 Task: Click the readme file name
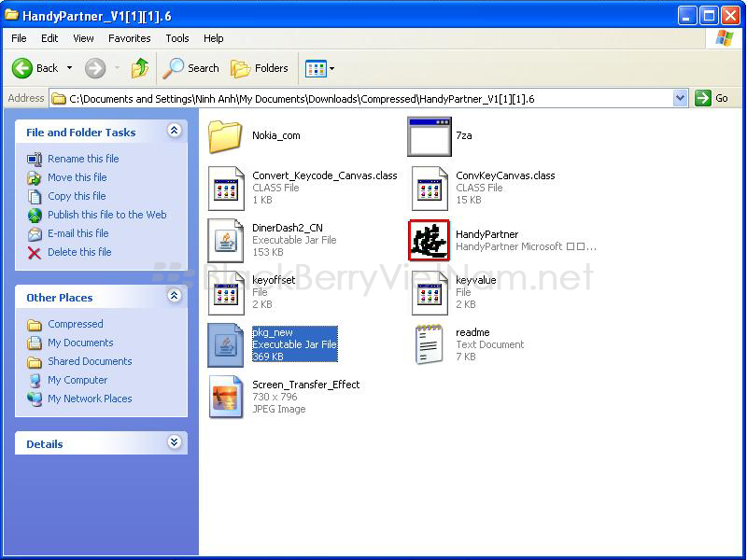(x=472, y=332)
